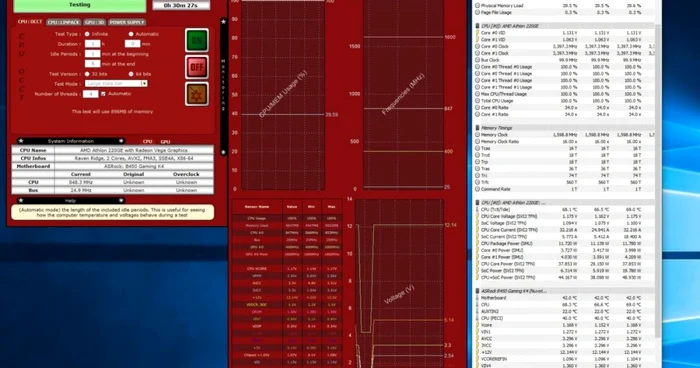700x368 pixels.
Task: Click the 0h 30m 27s elapsed time display
Action: coord(181,5)
